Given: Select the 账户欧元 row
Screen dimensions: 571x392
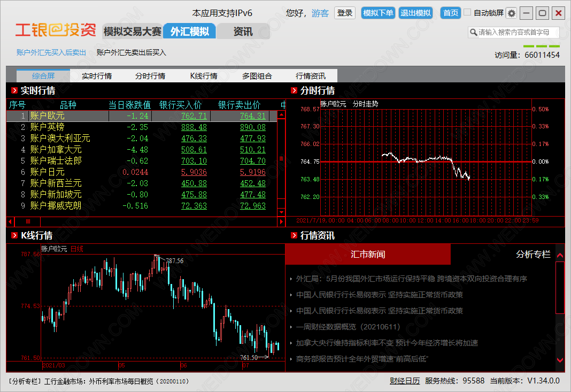Looking at the screenshot, I should pos(142,116).
